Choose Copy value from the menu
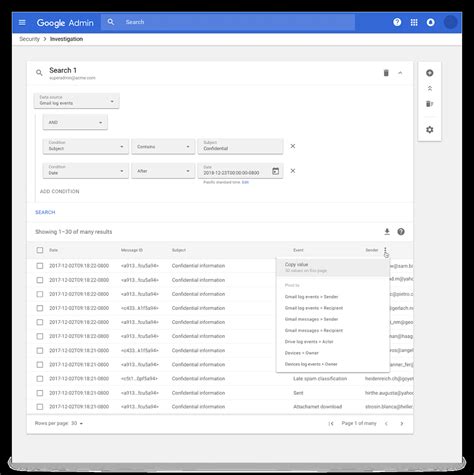The image size is (474, 475). coord(333,267)
